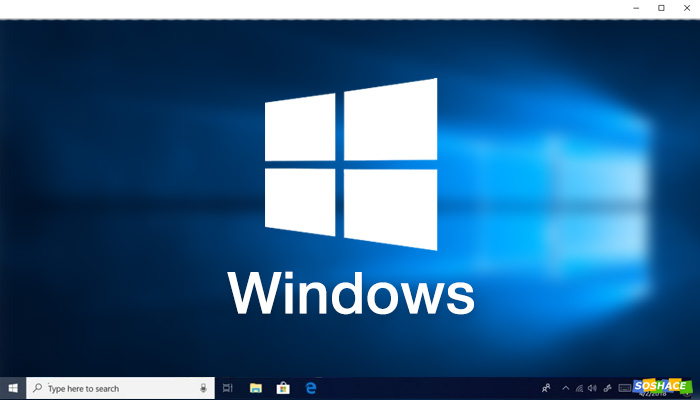Image resolution: width=700 pixels, height=400 pixels.
Task: Activate the Cortana microphone in search box
Action: tap(204, 388)
